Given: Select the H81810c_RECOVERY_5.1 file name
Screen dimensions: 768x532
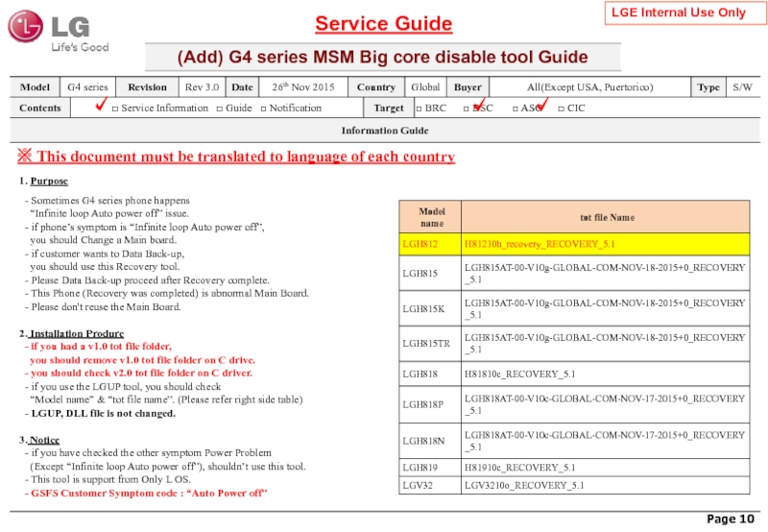Looking at the screenshot, I should (519, 375).
